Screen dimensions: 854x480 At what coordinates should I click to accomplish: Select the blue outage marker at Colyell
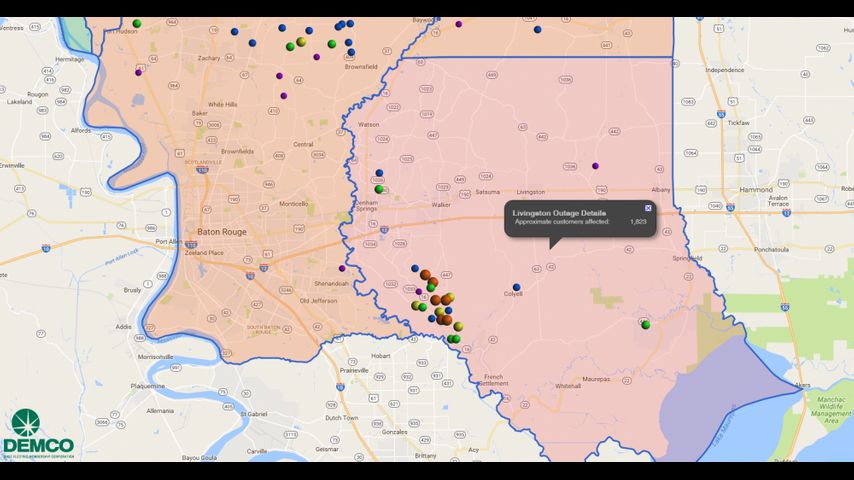pos(516,287)
